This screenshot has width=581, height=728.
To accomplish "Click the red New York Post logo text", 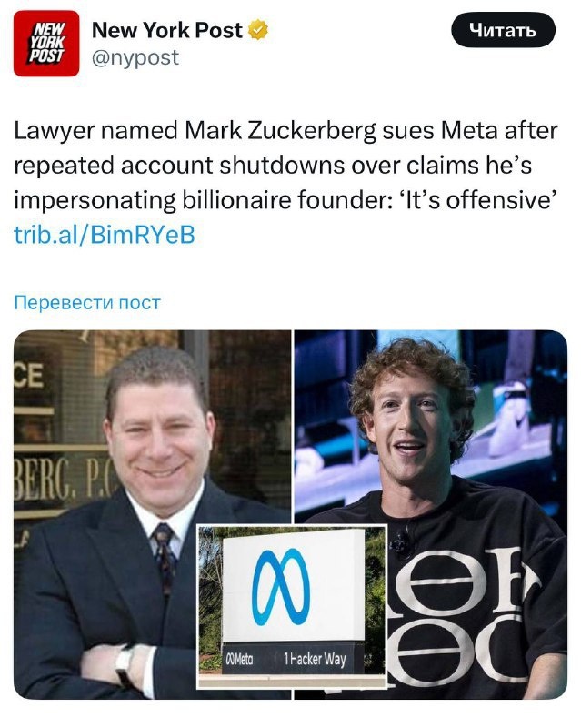I will [46, 42].
